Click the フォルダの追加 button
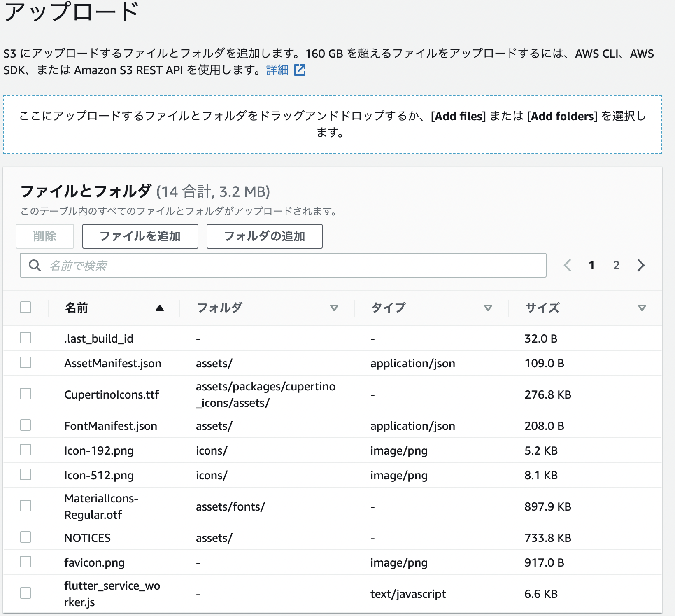This screenshot has height=616, width=675. (x=264, y=236)
